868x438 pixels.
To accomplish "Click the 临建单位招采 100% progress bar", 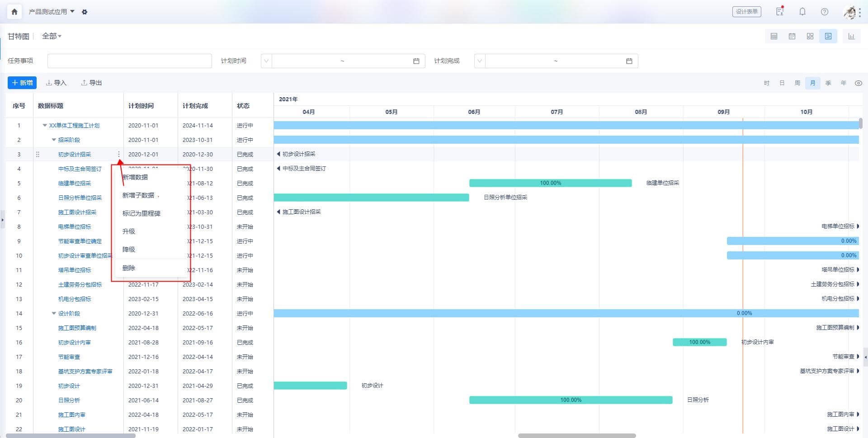I will [x=550, y=183].
